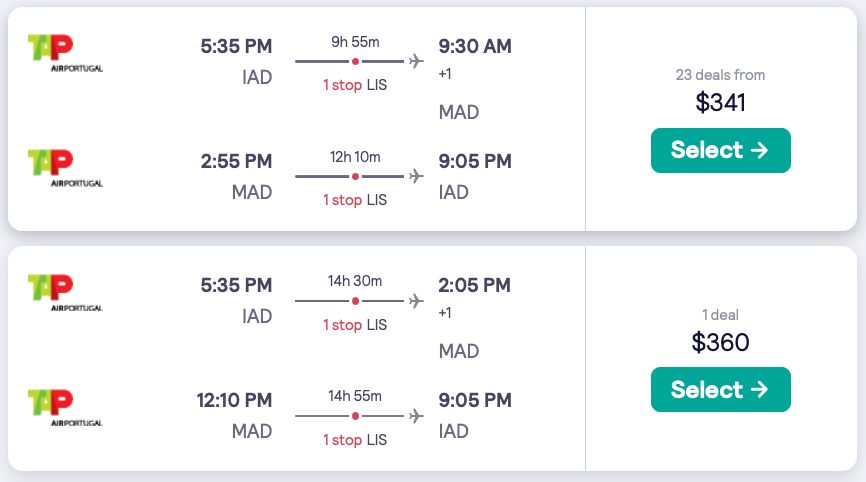Click the 1 stop LIS under 12h 10m
Image resolution: width=866 pixels, height=482 pixels.
[354, 200]
